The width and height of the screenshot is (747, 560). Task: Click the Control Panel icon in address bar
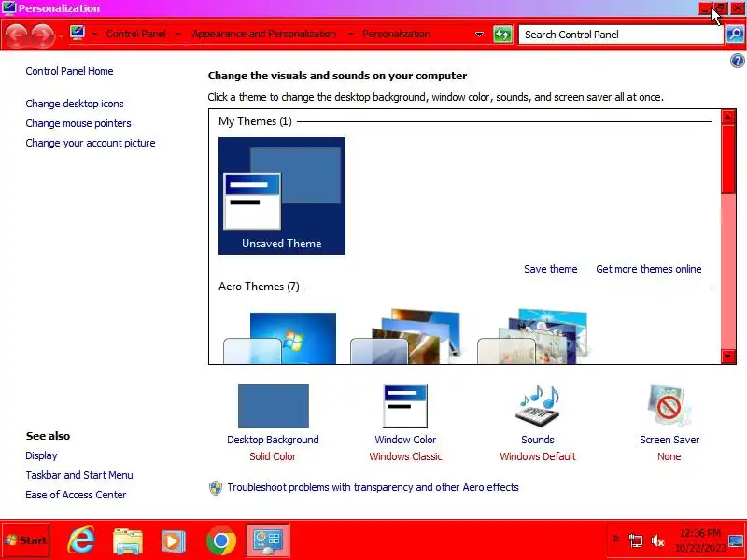pos(78,34)
